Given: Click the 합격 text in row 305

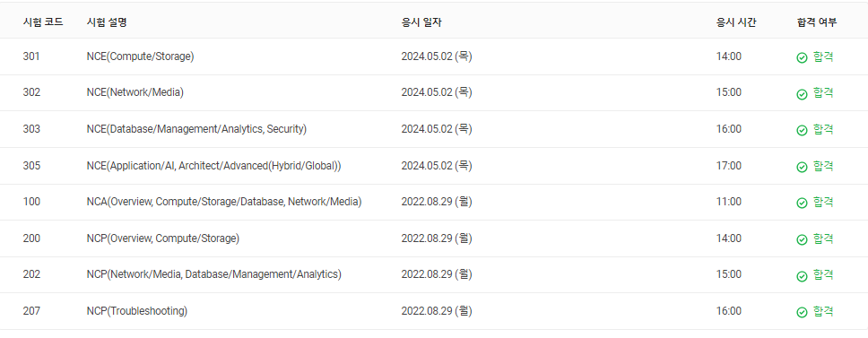Looking at the screenshot, I should tap(823, 166).
